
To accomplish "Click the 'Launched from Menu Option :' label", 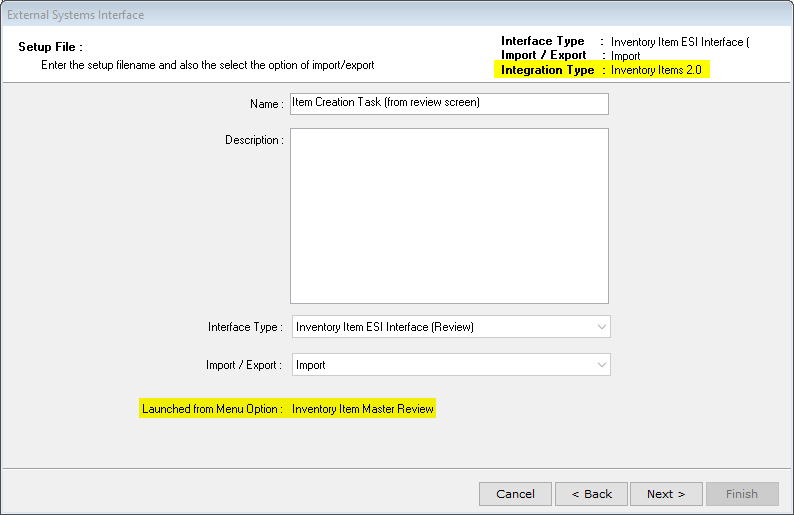I will (x=212, y=409).
